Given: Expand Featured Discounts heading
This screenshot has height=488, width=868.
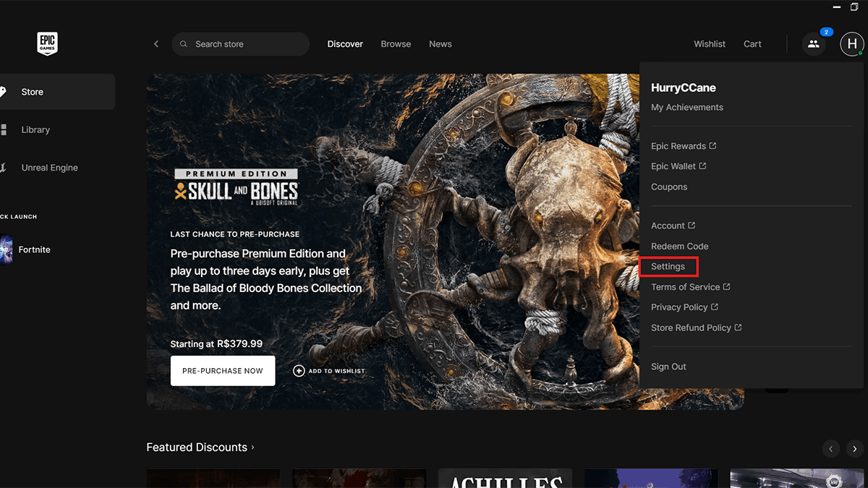Looking at the screenshot, I should 200,448.
